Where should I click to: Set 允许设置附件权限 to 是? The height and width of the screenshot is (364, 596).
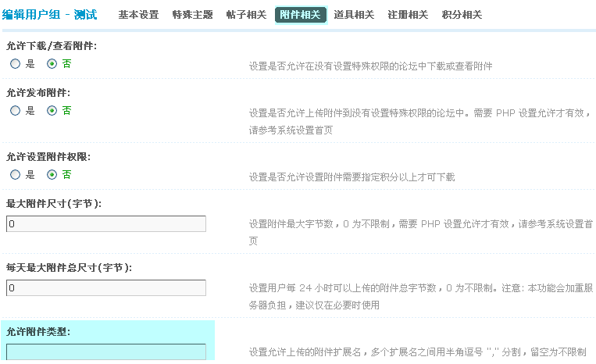[x=16, y=175]
